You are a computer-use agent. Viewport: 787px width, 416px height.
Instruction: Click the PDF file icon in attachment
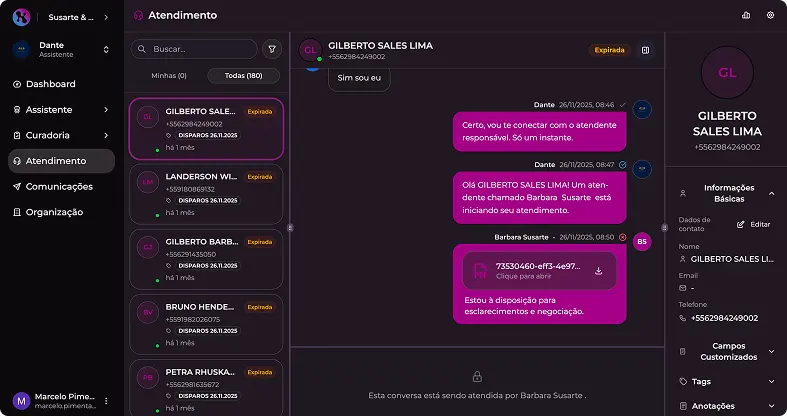click(480, 271)
